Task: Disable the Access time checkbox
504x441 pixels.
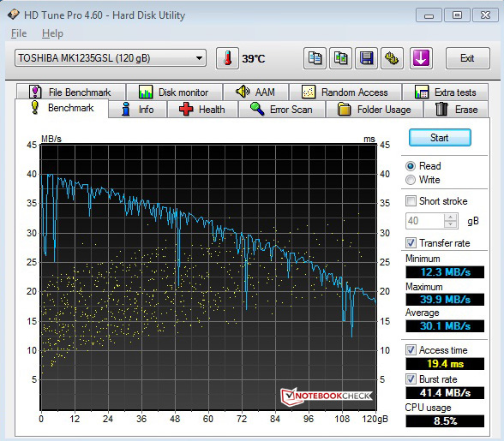Action: pyautogui.click(x=411, y=349)
